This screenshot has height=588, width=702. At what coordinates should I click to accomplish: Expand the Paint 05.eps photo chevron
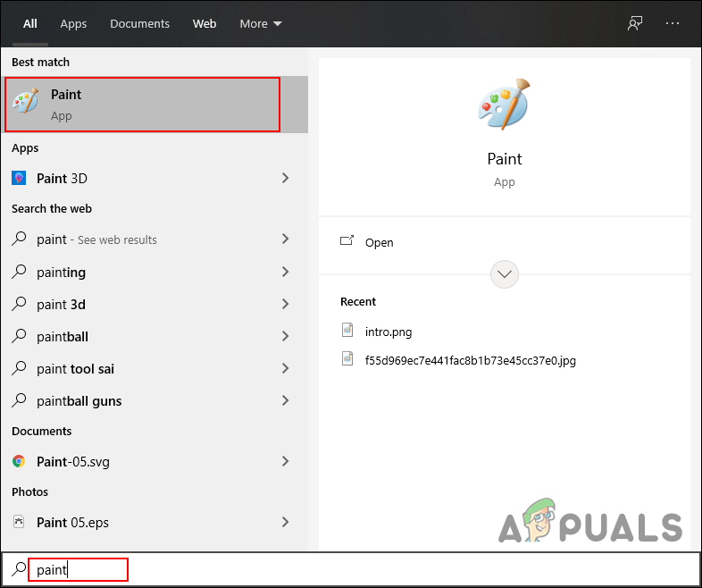285,522
